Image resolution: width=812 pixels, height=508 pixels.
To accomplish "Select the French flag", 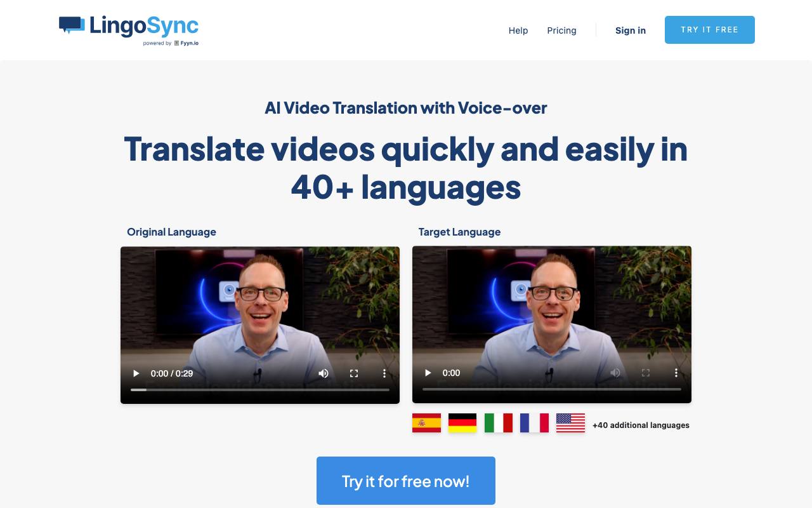I will pyautogui.click(x=534, y=423).
